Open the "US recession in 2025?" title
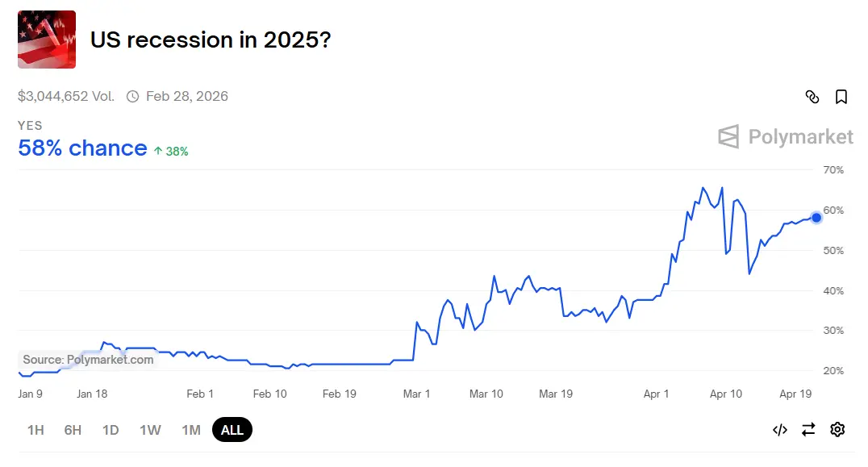 pyautogui.click(x=210, y=40)
